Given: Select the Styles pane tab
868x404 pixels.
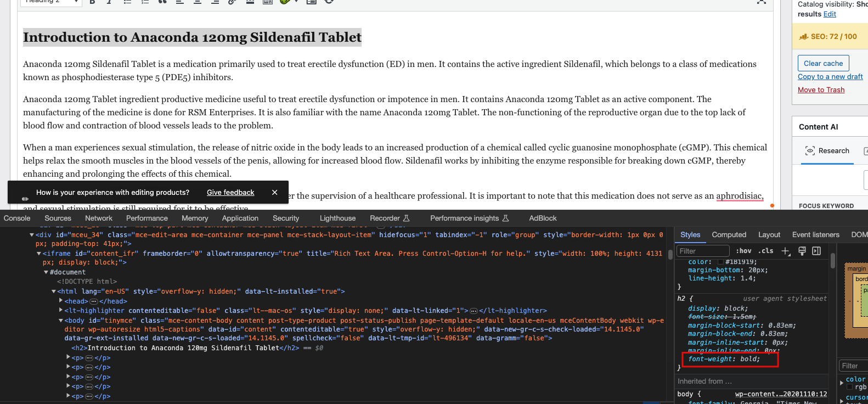Looking at the screenshot, I should pyautogui.click(x=690, y=234).
